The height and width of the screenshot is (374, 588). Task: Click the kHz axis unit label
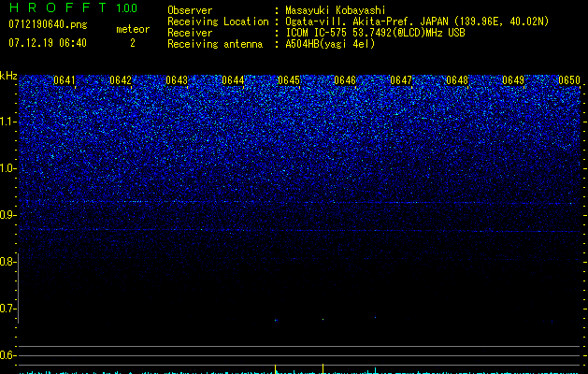[x=8, y=76]
